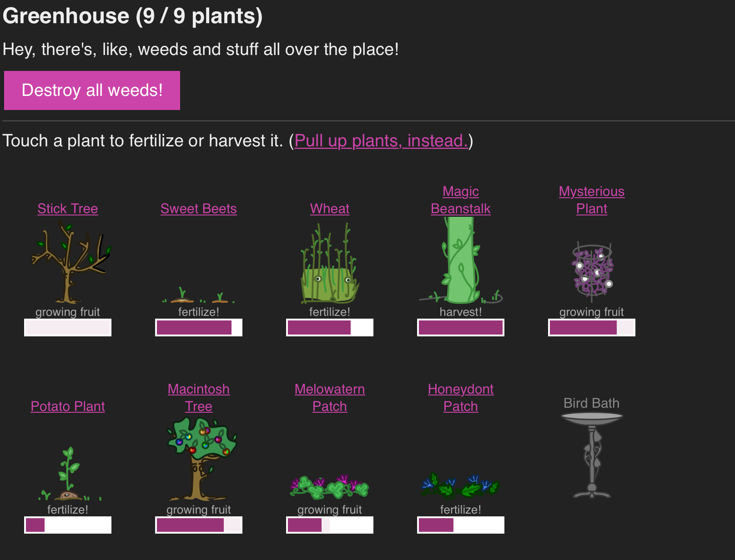Fertilize the Potato Plant image
The image size is (735, 560).
pos(68,474)
